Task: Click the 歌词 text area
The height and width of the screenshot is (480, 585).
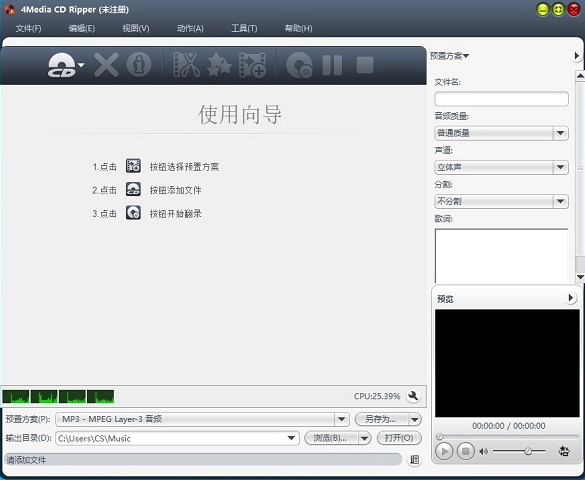Action: coord(501,256)
